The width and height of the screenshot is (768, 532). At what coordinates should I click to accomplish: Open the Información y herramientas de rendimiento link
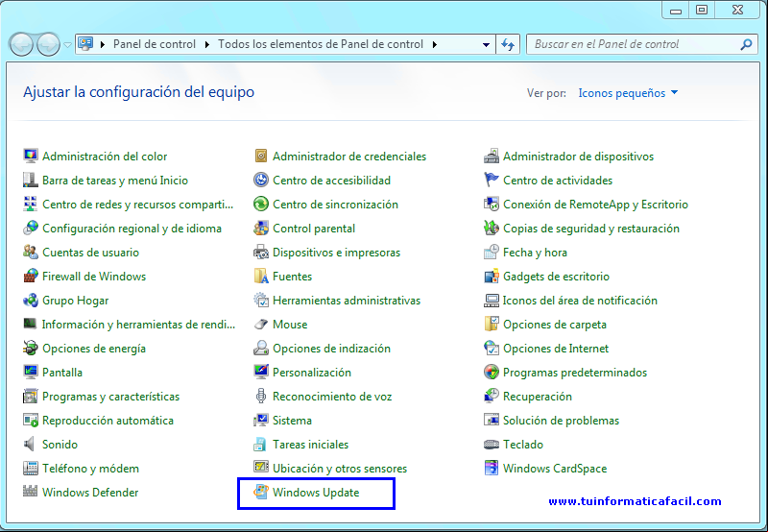tap(138, 325)
